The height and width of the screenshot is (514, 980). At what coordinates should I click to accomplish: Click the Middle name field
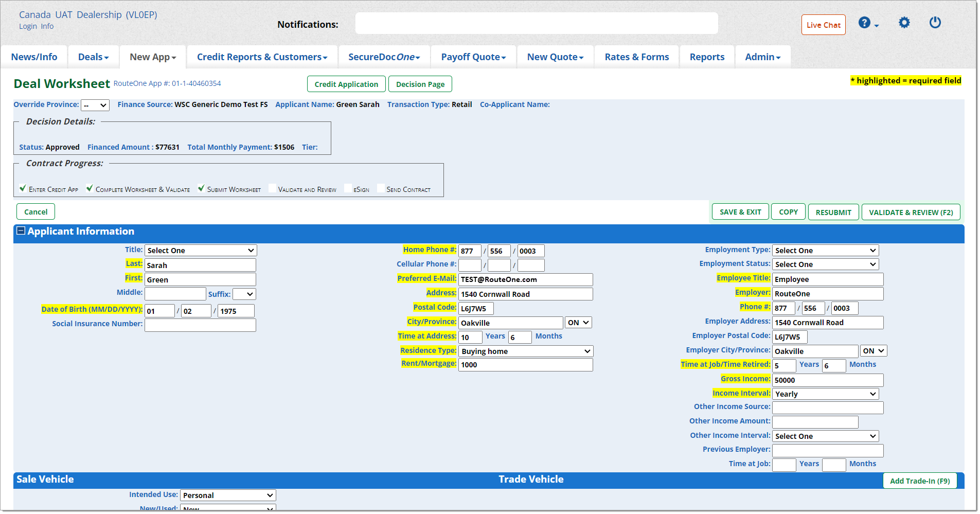point(175,294)
